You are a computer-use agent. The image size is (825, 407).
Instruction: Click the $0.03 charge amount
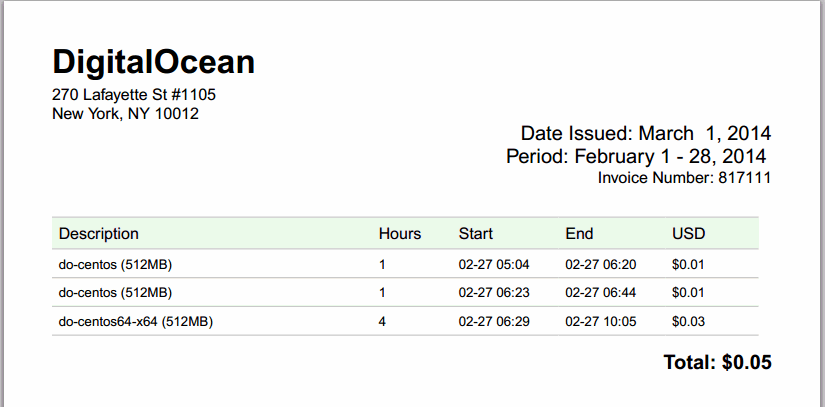pos(688,321)
